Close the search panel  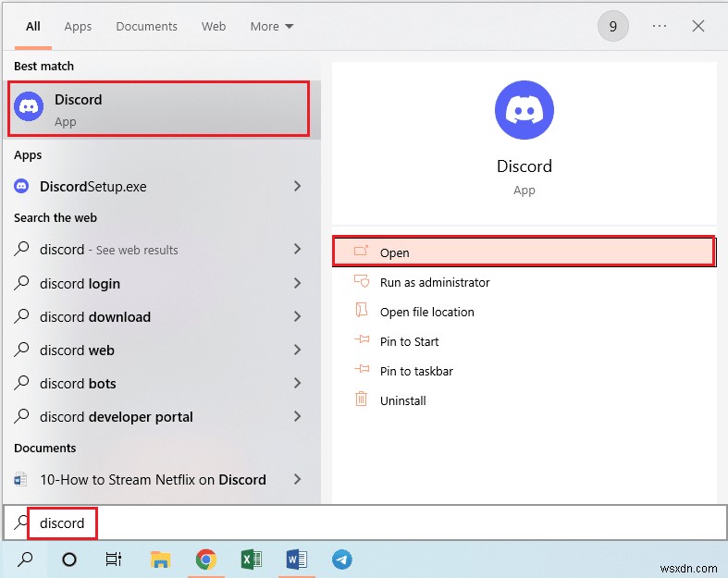coord(698,26)
